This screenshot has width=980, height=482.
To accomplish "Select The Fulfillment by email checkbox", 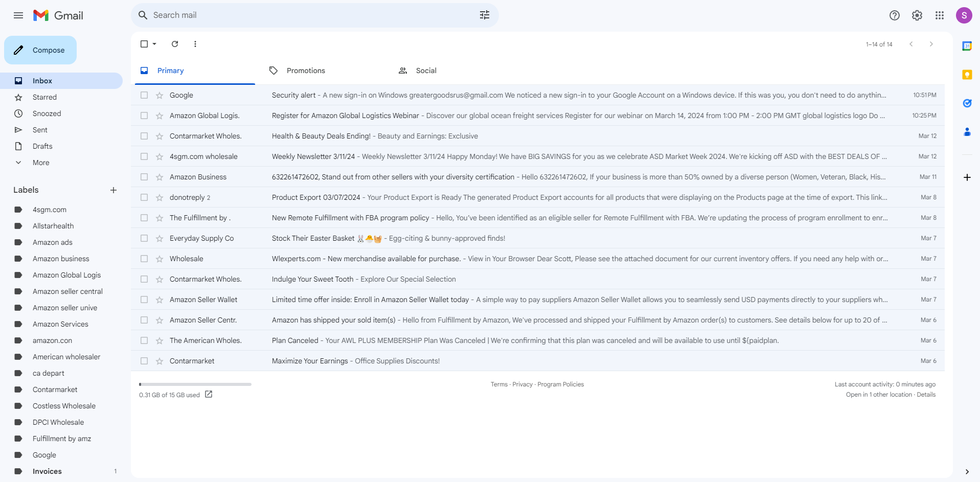I will point(144,218).
